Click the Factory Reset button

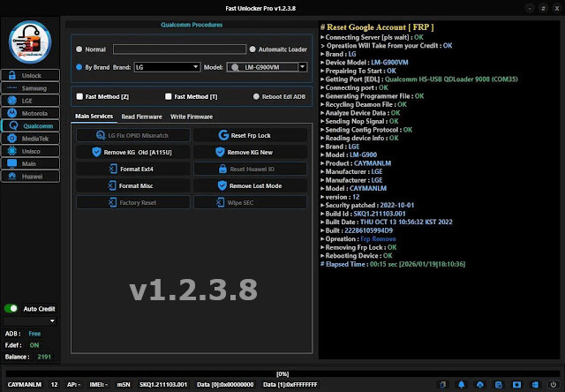(x=133, y=202)
